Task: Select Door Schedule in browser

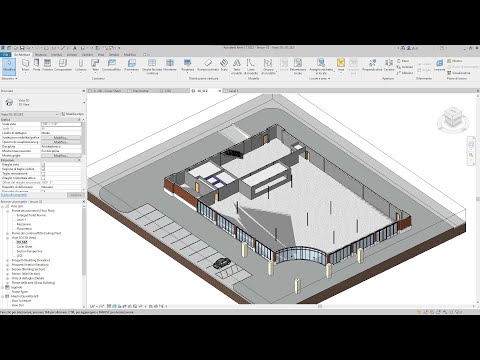Action: tap(22, 301)
